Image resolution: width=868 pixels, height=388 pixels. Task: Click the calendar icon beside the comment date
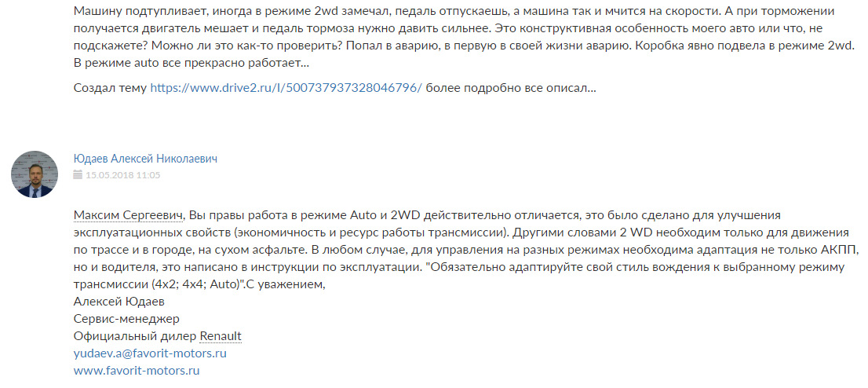click(x=77, y=175)
